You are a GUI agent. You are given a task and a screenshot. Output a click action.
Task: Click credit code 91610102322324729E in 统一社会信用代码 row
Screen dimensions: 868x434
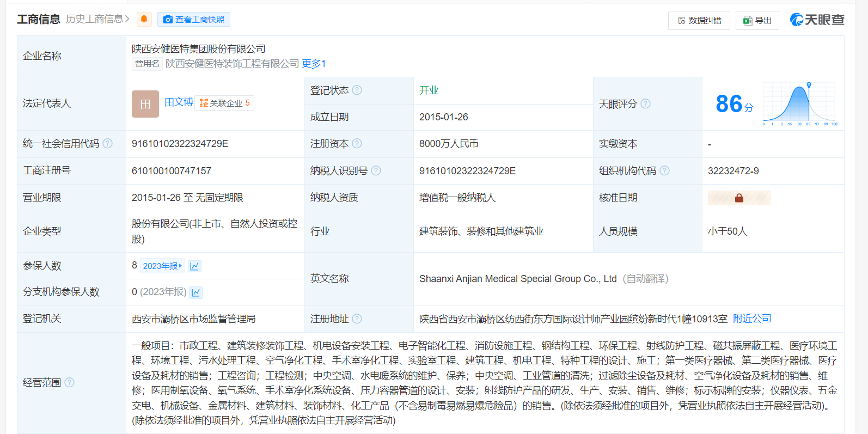tap(180, 144)
